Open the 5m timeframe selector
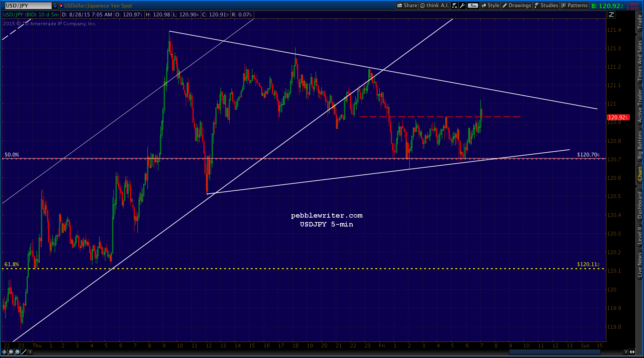This screenshot has height=358, width=644. (x=473, y=5)
